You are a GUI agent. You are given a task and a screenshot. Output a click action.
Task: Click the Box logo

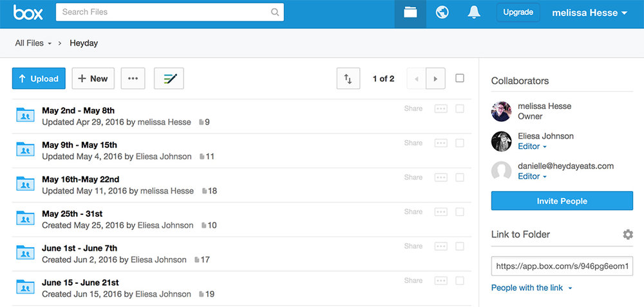pyautogui.click(x=28, y=12)
